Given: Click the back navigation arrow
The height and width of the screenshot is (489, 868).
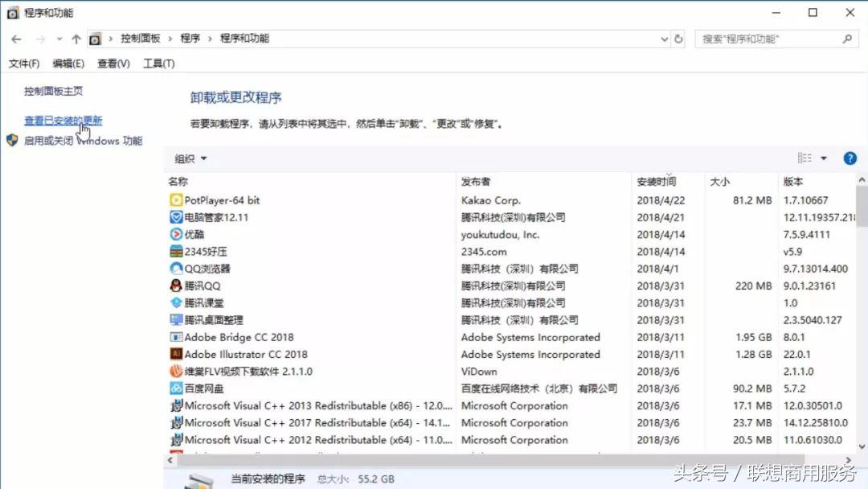Looking at the screenshot, I should (16, 38).
